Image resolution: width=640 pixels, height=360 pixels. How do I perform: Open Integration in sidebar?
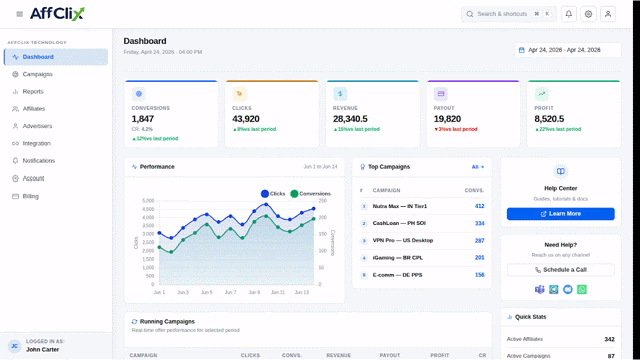[56, 143]
